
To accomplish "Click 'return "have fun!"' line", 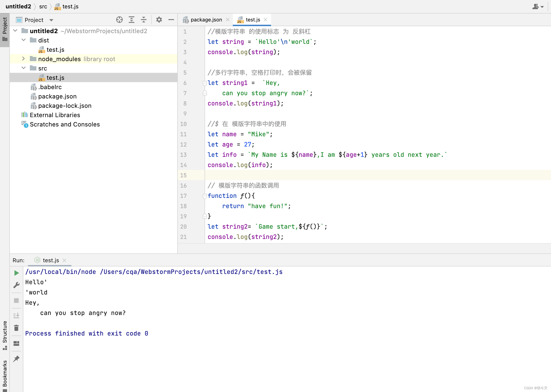I will coord(256,206).
